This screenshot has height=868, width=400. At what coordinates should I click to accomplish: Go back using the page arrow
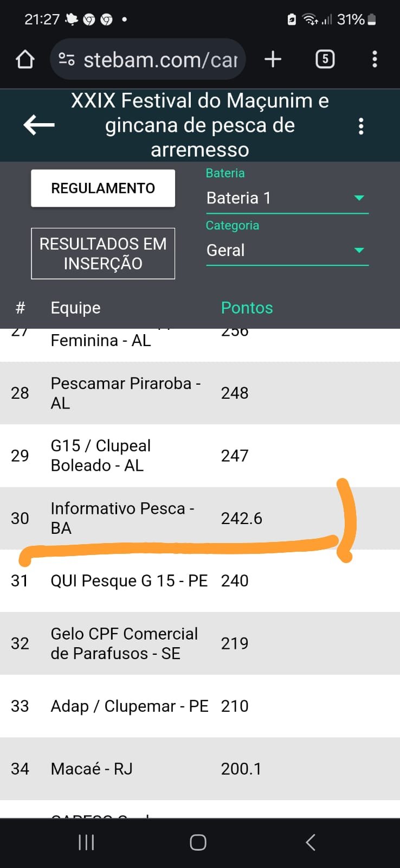(x=39, y=125)
